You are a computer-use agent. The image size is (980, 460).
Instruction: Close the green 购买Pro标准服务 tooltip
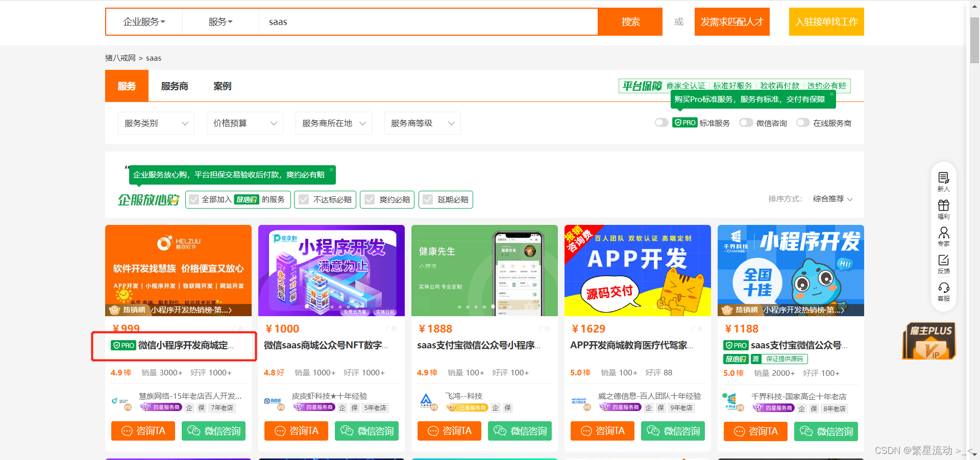[831, 94]
